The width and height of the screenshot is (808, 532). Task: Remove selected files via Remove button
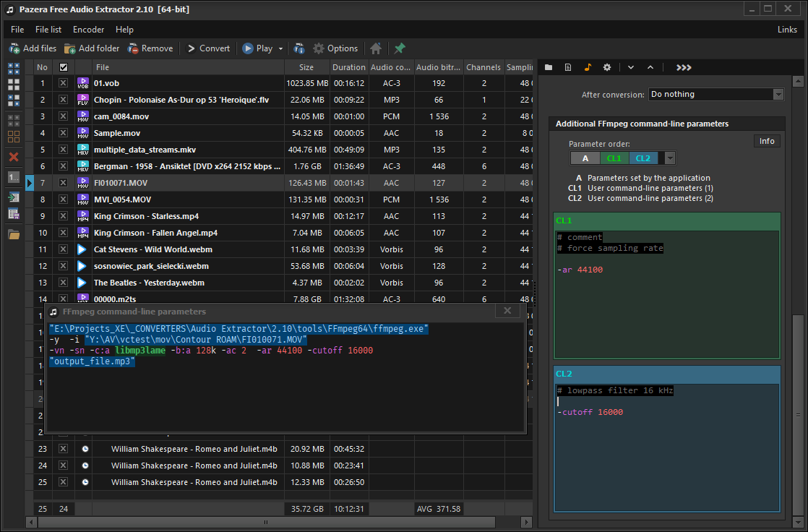click(x=150, y=48)
